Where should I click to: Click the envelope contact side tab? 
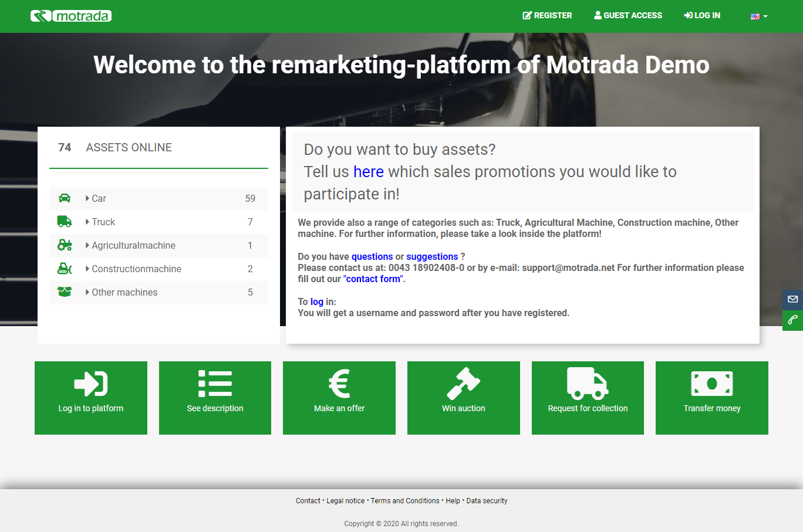[x=792, y=299]
